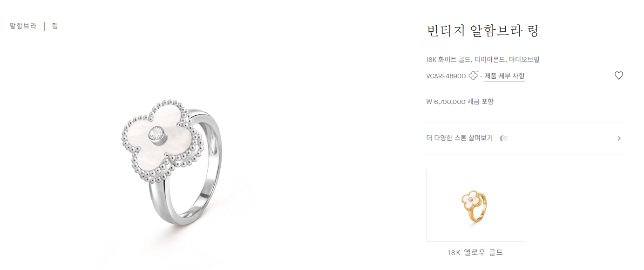
Task: Open the 더 다양한 스톤 살펴보기 row
Action: [x=525, y=138]
